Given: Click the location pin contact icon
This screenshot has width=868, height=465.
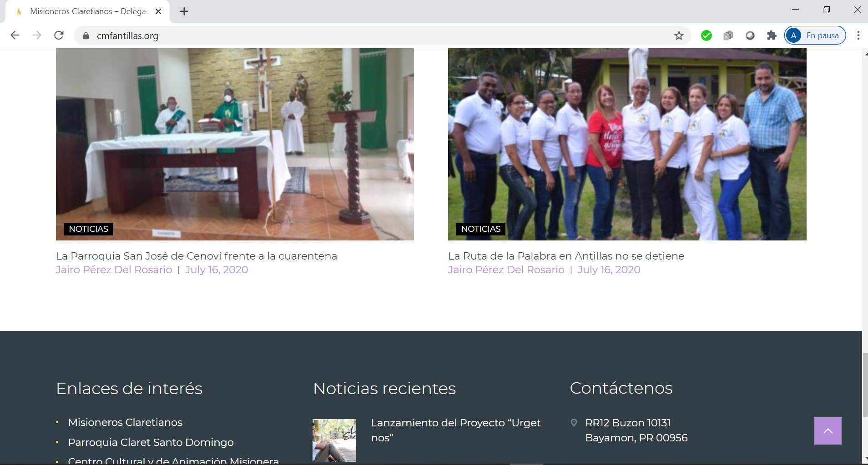Looking at the screenshot, I should point(574,423).
